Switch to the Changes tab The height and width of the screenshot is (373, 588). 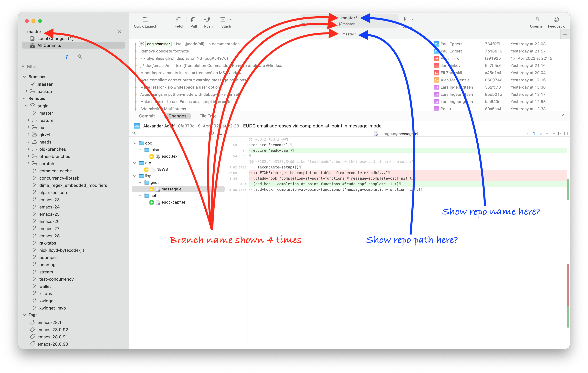(x=177, y=116)
